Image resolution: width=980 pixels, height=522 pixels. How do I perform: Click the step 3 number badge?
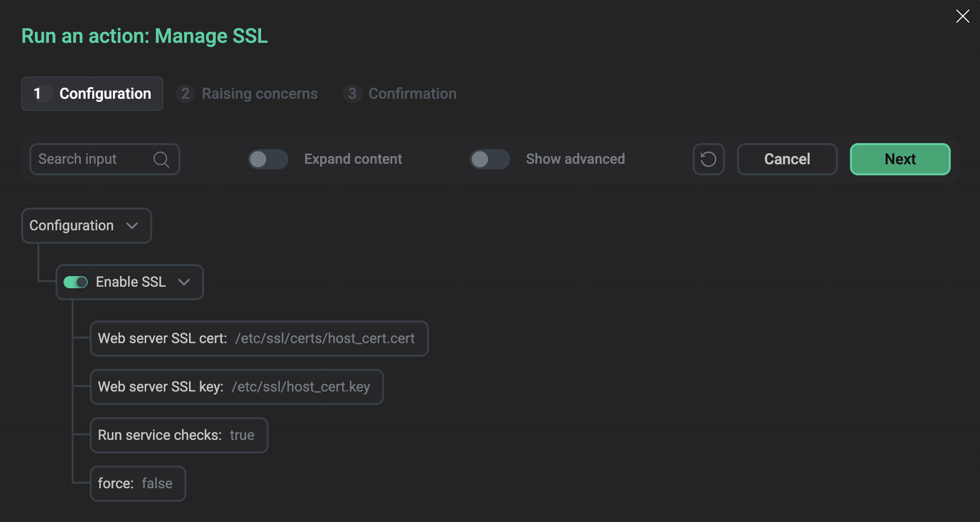coord(352,94)
